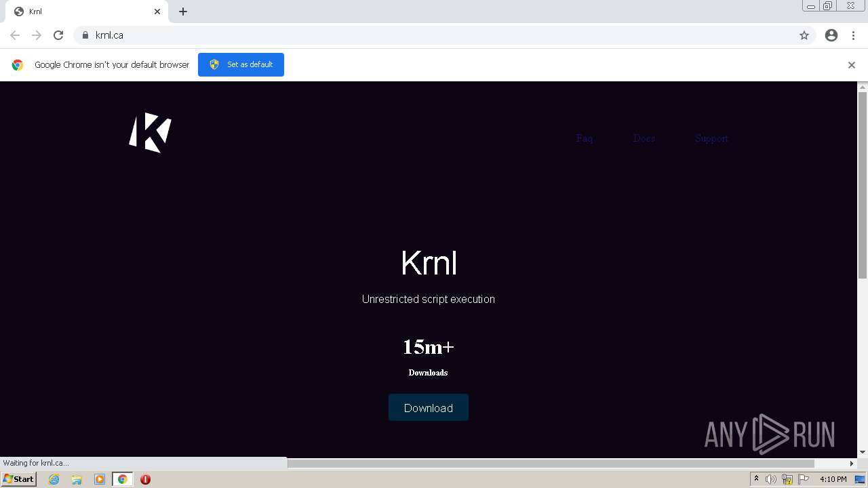Open Action Center flag icon
The height and width of the screenshot is (488, 868).
tap(804, 479)
